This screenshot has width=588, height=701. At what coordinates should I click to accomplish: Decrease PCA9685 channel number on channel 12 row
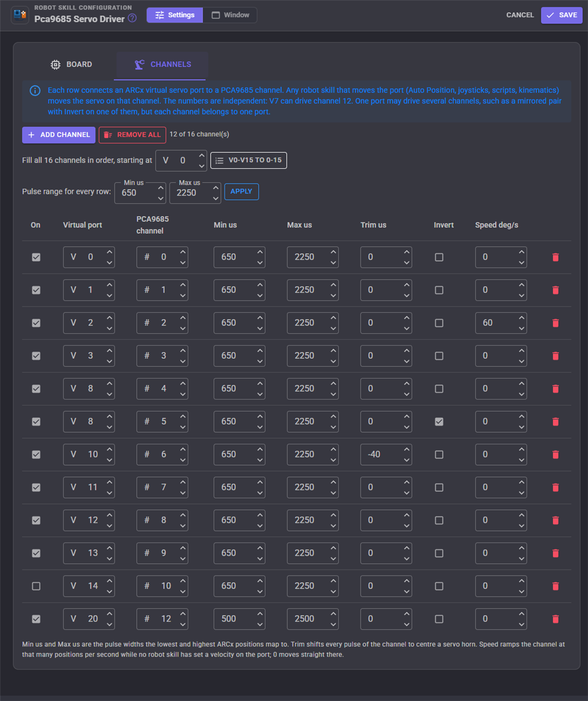pos(183,624)
